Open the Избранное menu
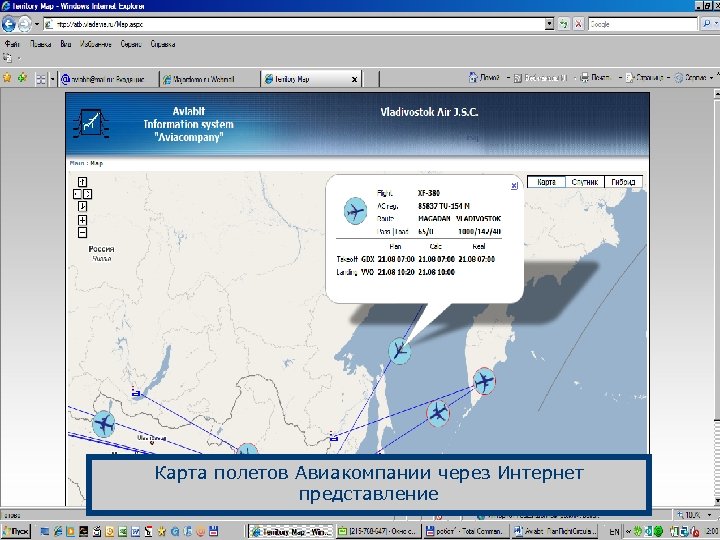This screenshot has width=720, height=540. pos(96,44)
